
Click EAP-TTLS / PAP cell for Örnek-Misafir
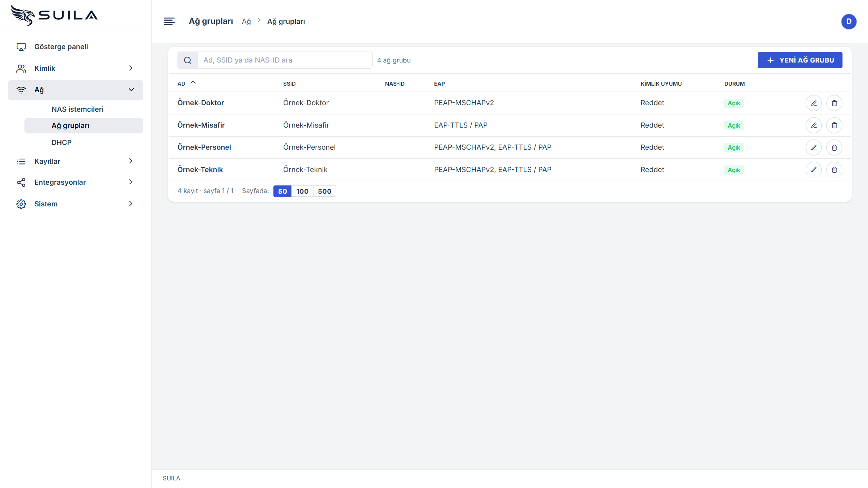point(461,125)
